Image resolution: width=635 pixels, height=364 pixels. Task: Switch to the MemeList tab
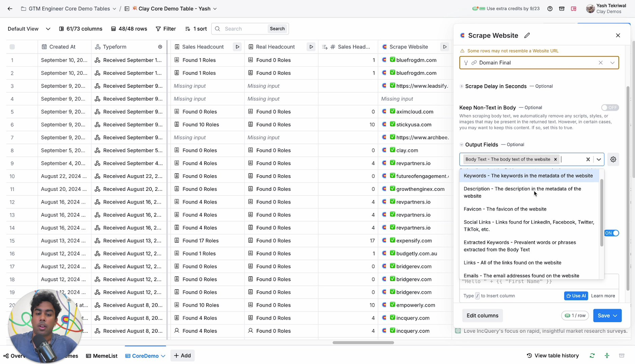pos(102,356)
